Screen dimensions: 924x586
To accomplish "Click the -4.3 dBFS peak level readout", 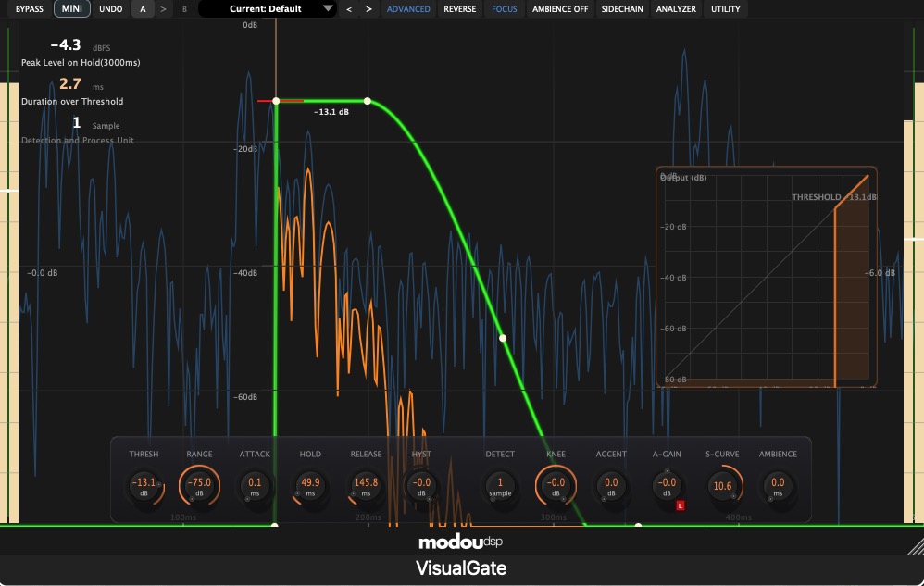I will pos(66,44).
